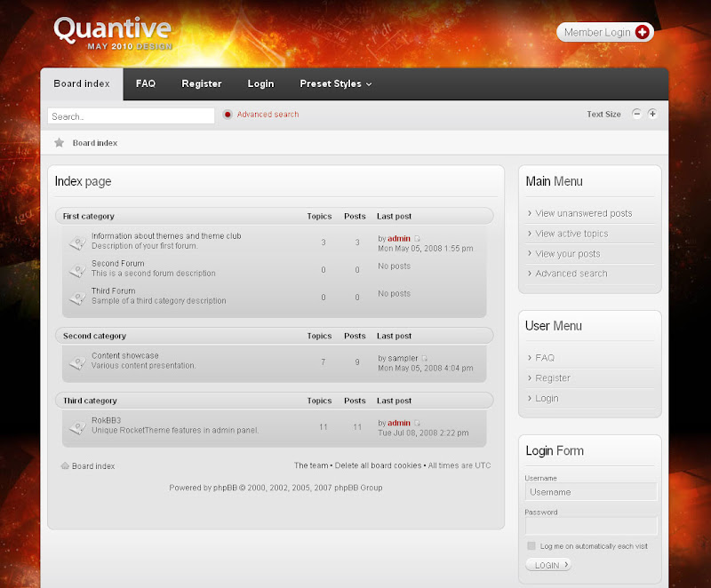This screenshot has width=711, height=588.
Task: Click the LOGIN submit button
Action: click(x=548, y=565)
